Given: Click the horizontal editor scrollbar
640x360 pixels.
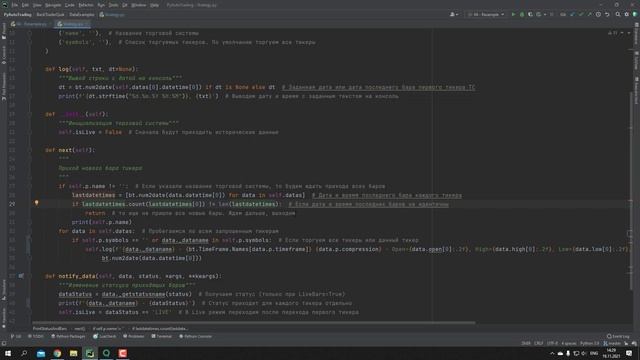Looking at the screenshot, I should click(253, 323).
